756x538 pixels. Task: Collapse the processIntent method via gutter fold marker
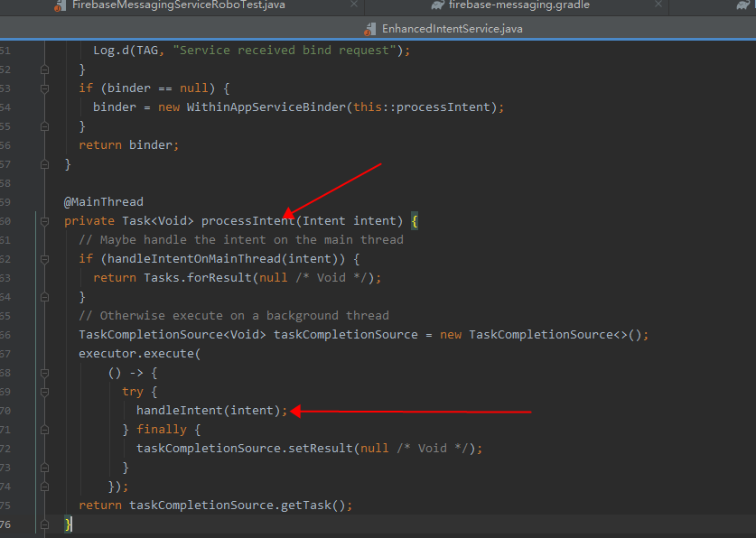coord(44,221)
